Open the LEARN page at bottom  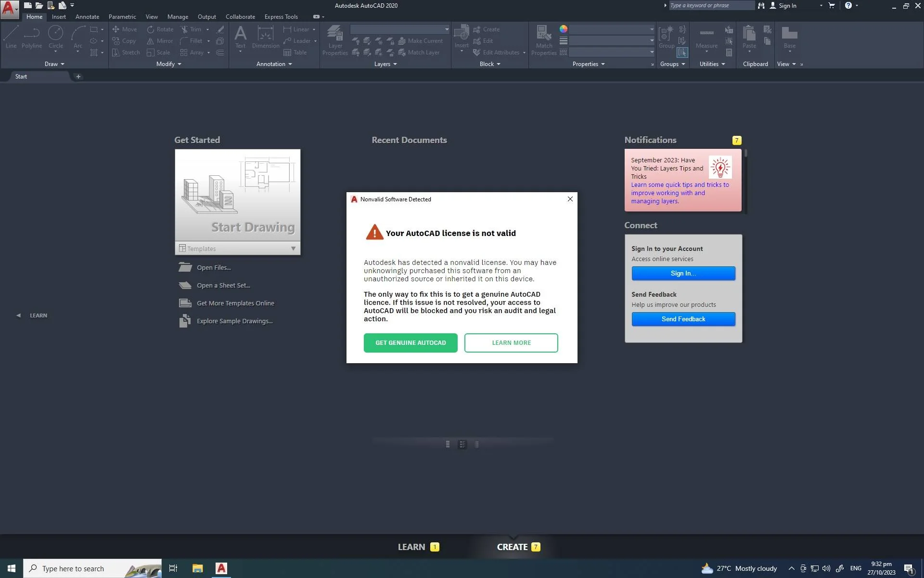pos(418,547)
